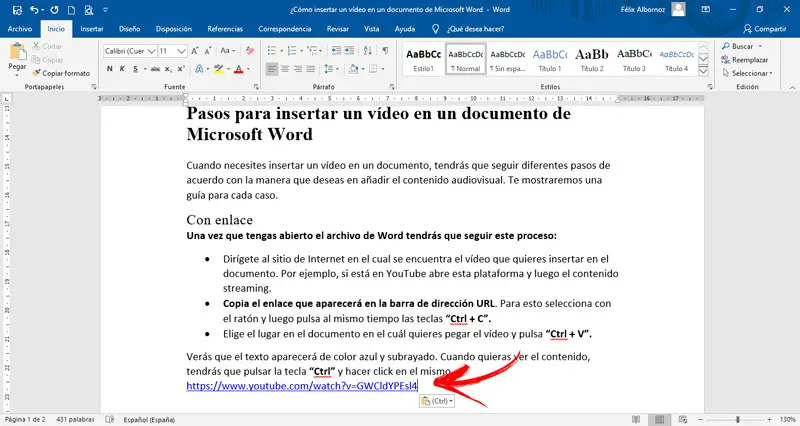The height and width of the screenshot is (426, 800).
Task: Click the multilevel list icon
Action: click(x=312, y=51)
